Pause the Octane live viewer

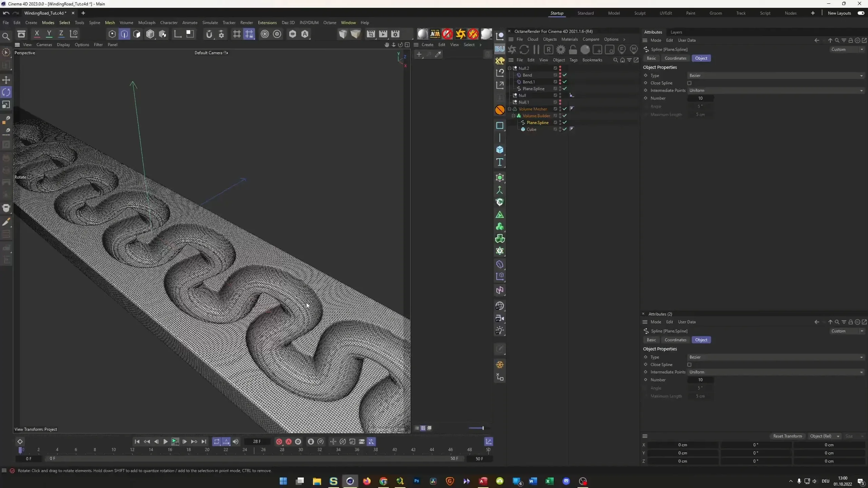[x=536, y=49]
